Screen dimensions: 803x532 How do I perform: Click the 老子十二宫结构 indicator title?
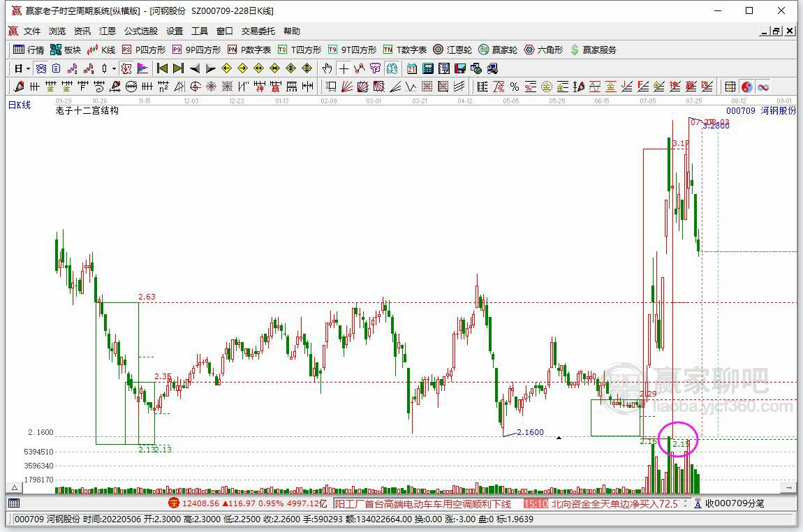[87, 110]
